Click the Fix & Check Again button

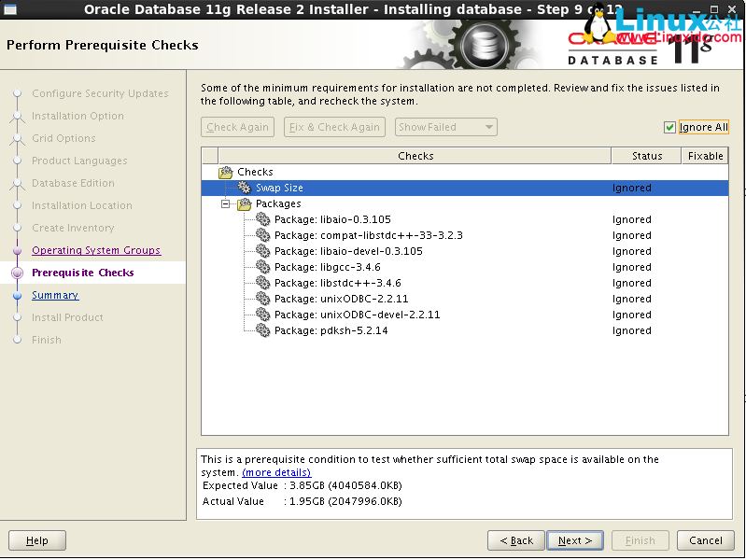(334, 127)
